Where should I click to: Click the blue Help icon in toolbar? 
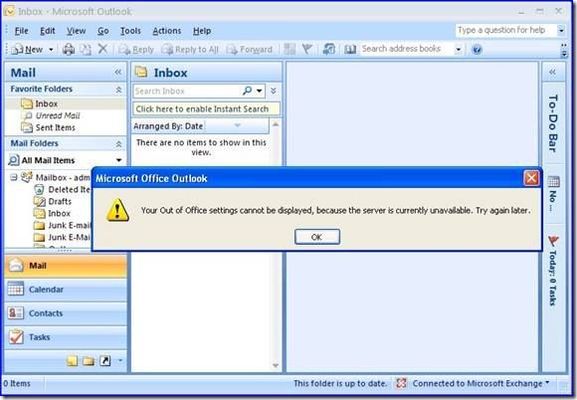pyautogui.click(x=477, y=49)
